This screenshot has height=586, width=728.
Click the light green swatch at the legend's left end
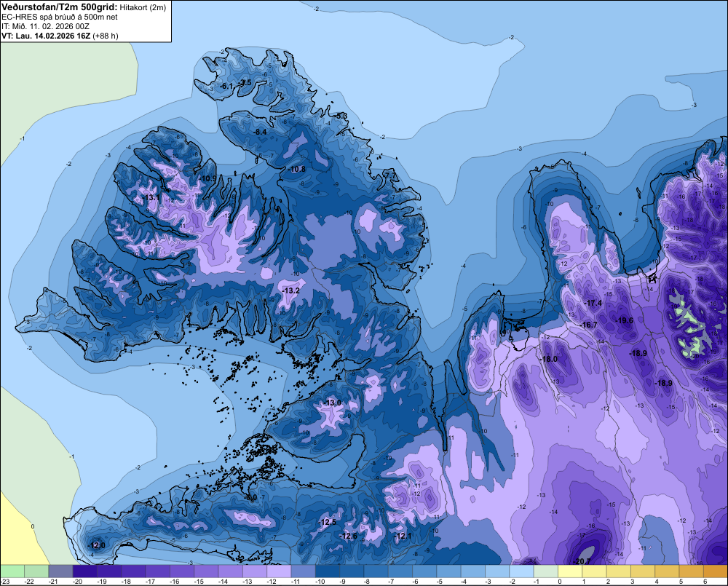(12, 571)
